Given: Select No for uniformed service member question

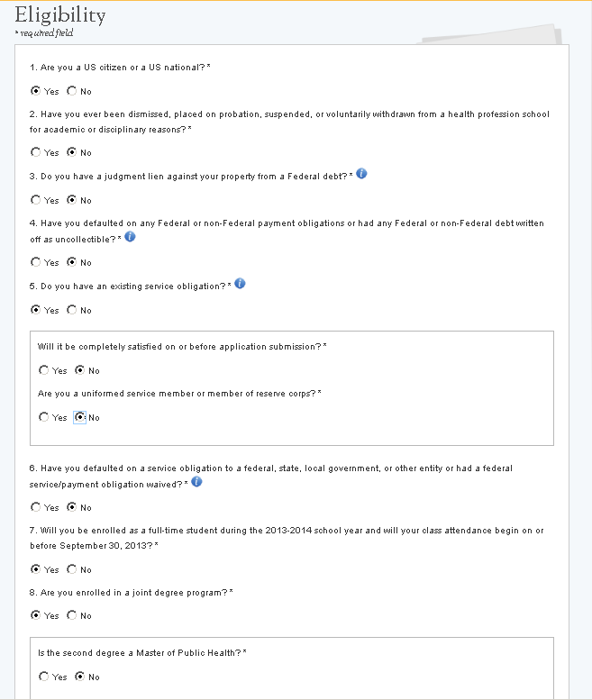Looking at the screenshot, I should pos(80,417).
